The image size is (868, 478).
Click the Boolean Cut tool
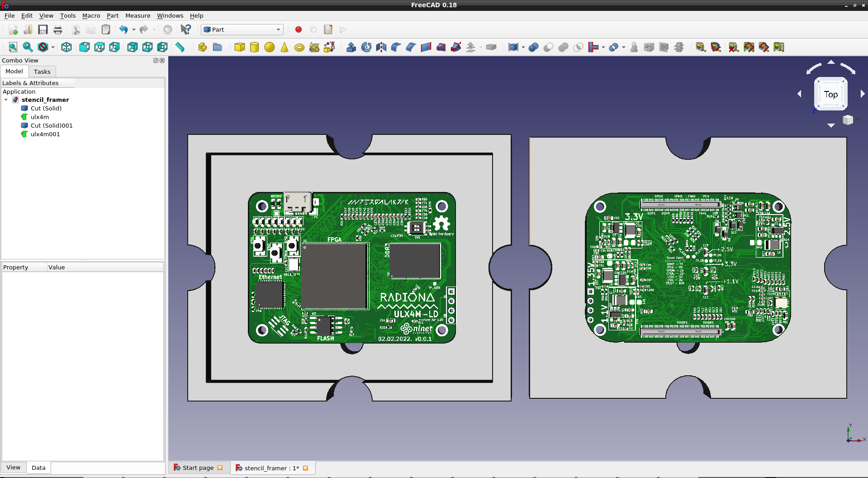pos(548,47)
